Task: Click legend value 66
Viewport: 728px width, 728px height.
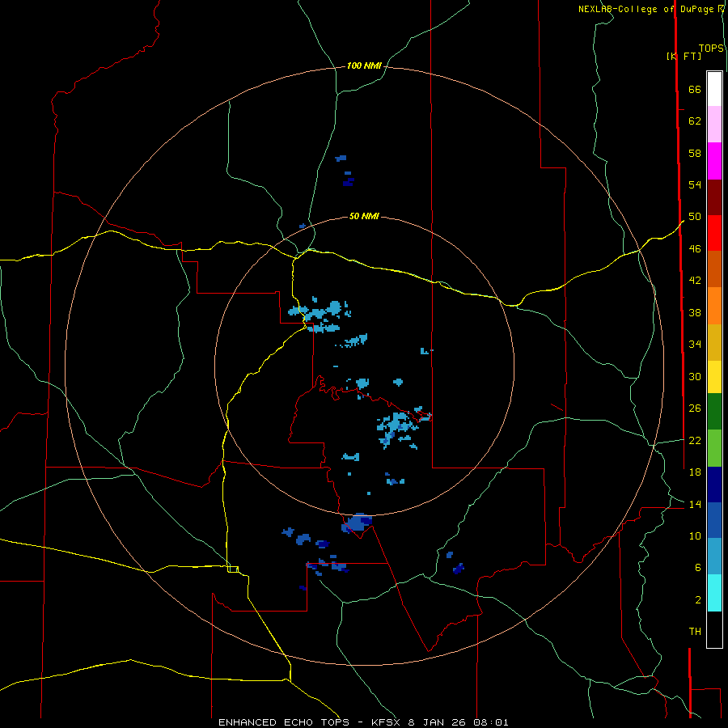Action: 695,90
